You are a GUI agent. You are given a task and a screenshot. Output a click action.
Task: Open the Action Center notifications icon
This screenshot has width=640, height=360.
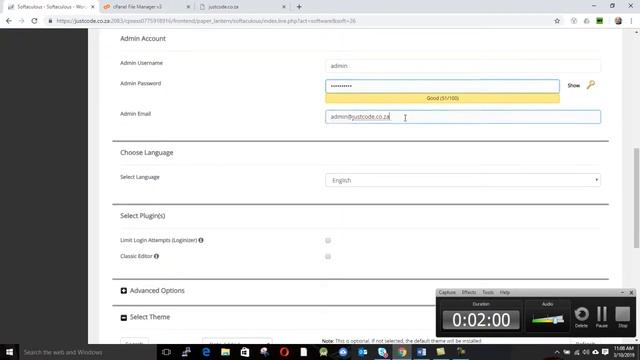click(x=605, y=352)
